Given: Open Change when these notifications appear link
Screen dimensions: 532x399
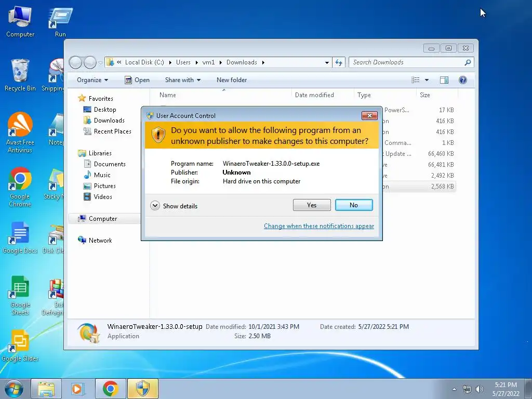Looking at the screenshot, I should [319, 226].
